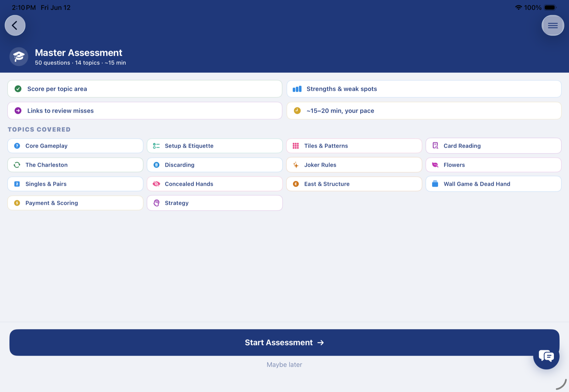Choose Maybe later
The width and height of the screenshot is (569, 392).
click(284, 364)
